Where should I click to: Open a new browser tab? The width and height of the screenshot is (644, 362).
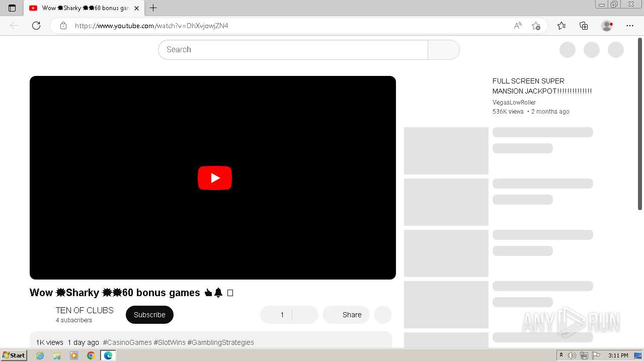[153, 8]
